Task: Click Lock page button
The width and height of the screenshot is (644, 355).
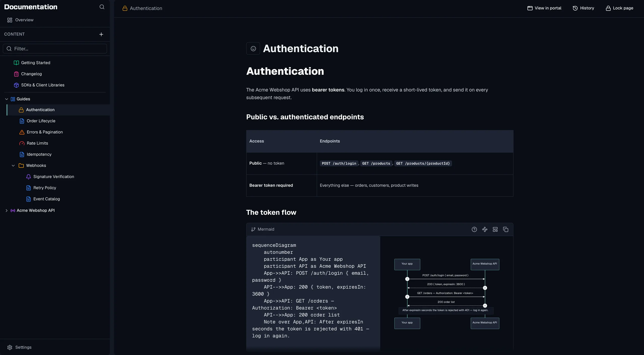Action: pos(619,8)
